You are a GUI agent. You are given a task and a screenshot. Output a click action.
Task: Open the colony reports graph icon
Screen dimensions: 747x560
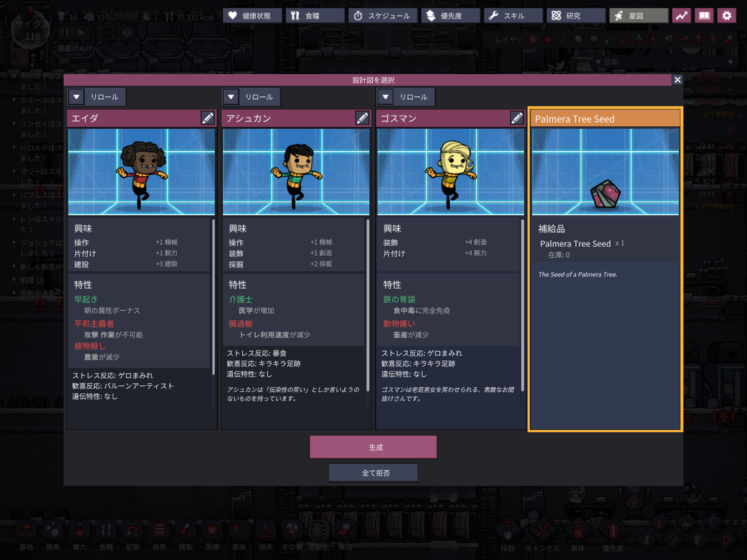682,16
